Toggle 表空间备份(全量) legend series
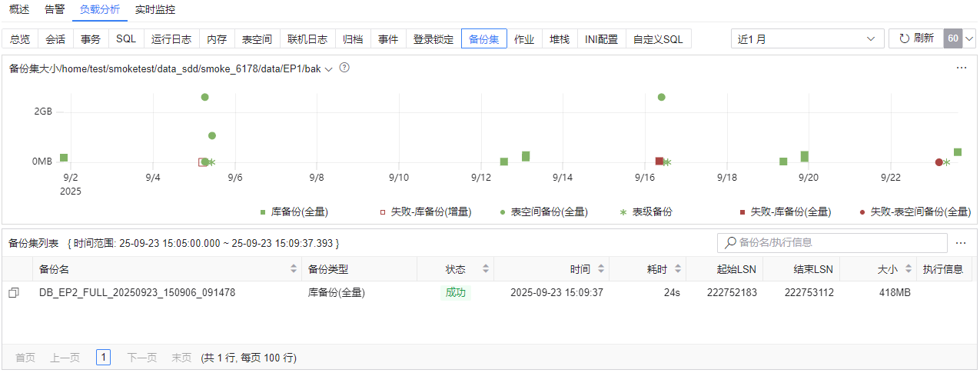 coord(543,211)
